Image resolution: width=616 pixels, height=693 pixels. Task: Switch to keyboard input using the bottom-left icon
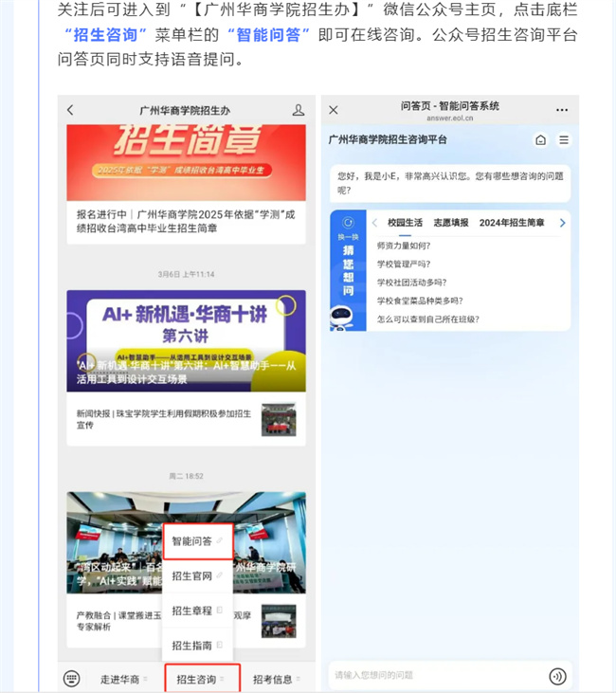[x=72, y=679]
